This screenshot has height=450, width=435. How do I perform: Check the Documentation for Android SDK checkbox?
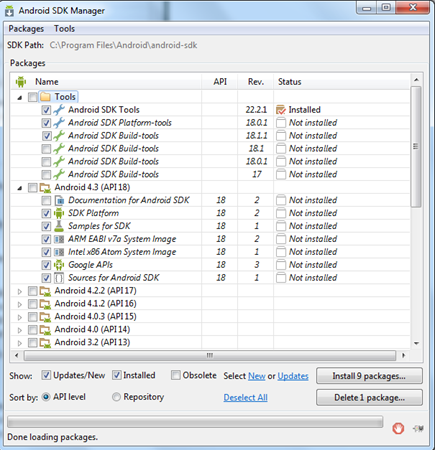46,200
